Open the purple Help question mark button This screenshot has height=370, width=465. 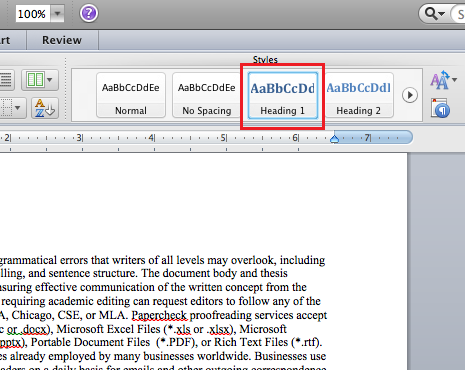point(89,13)
